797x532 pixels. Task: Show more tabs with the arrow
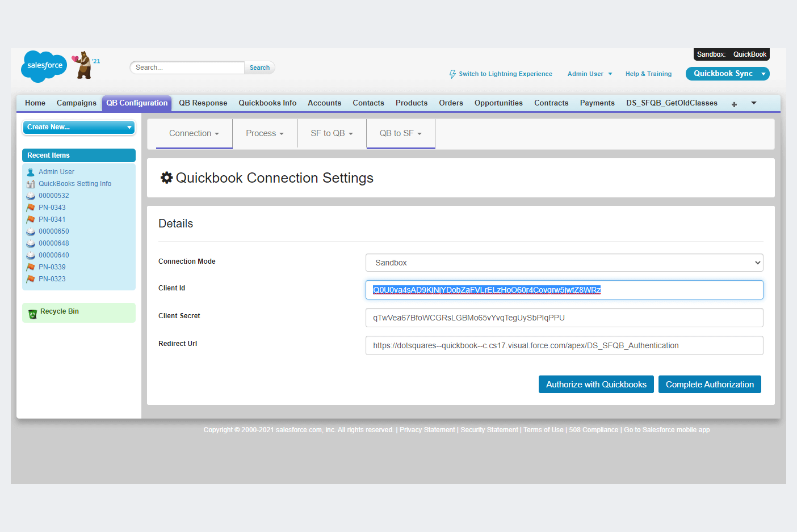coord(754,103)
